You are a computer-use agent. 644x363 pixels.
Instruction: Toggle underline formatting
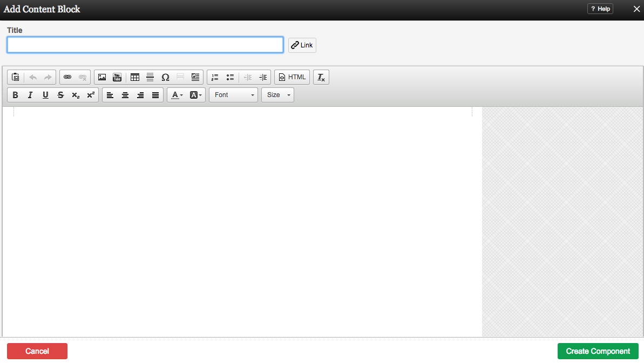pos(45,95)
